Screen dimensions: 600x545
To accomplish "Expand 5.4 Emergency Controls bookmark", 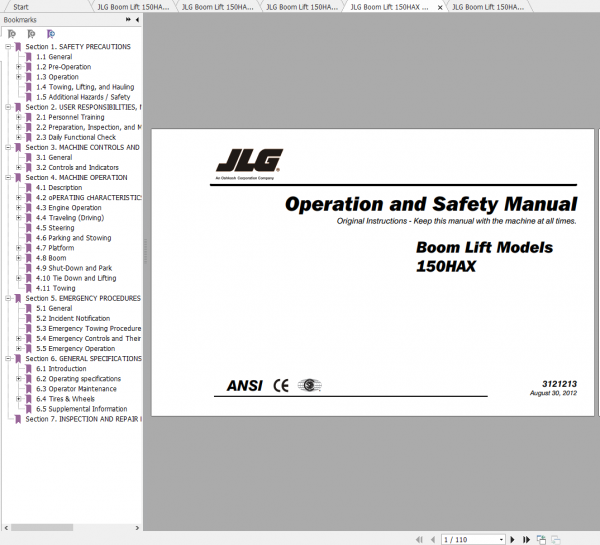I will point(18,338).
